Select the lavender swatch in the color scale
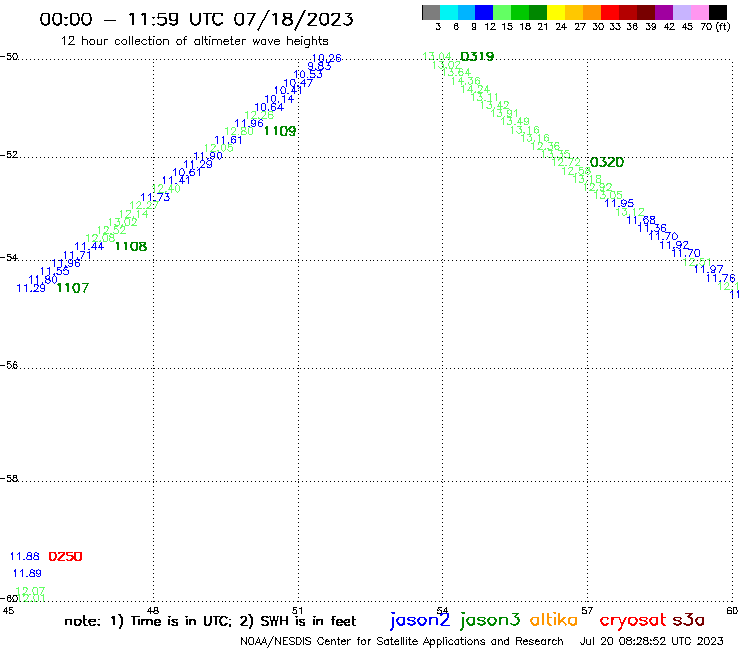 coord(681,12)
